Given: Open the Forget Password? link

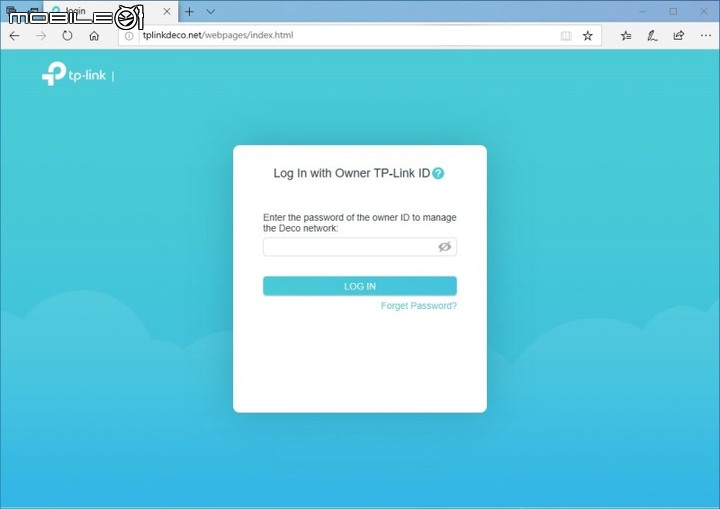Looking at the screenshot, I should click(419, 306).
